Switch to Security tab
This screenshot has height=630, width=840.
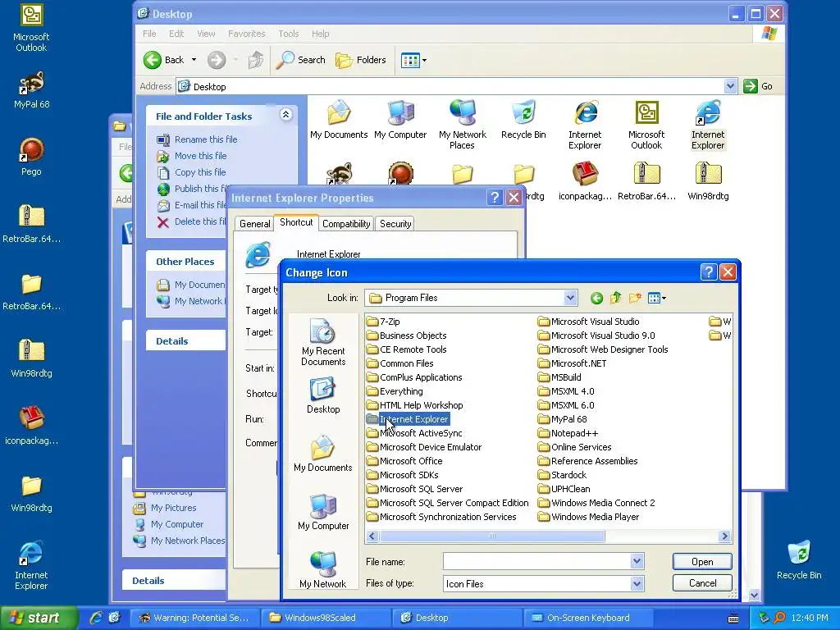pos(395,224)
